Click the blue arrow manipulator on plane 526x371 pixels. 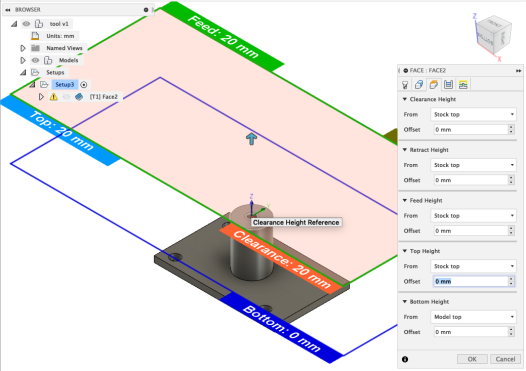[252, 139]
